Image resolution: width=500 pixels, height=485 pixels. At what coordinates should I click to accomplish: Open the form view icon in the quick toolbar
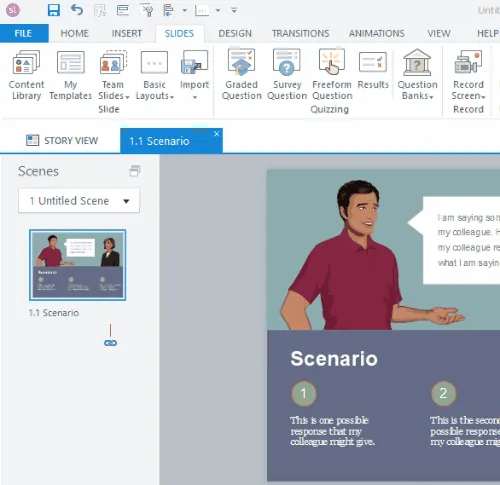coord(123,10)
